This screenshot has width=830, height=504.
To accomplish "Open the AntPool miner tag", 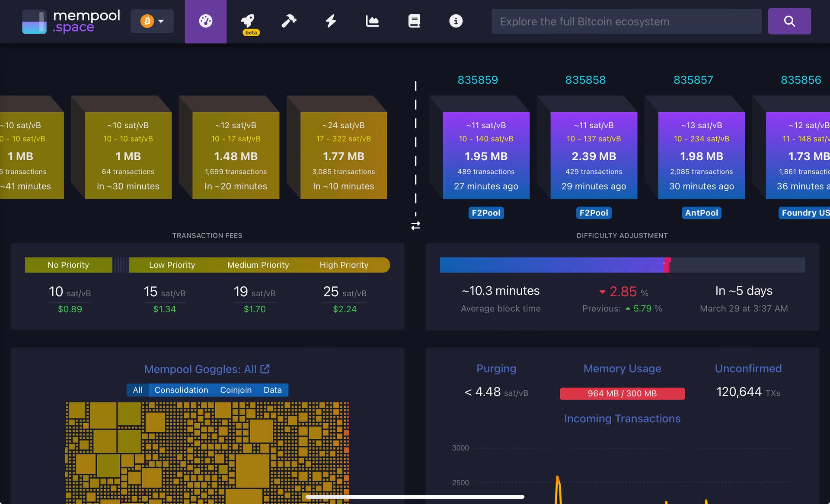I will 701,213.
